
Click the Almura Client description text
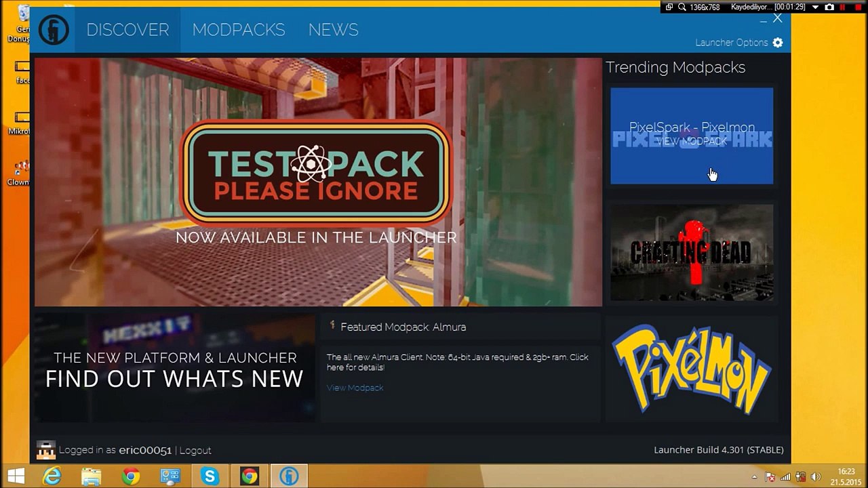[458, 362]
